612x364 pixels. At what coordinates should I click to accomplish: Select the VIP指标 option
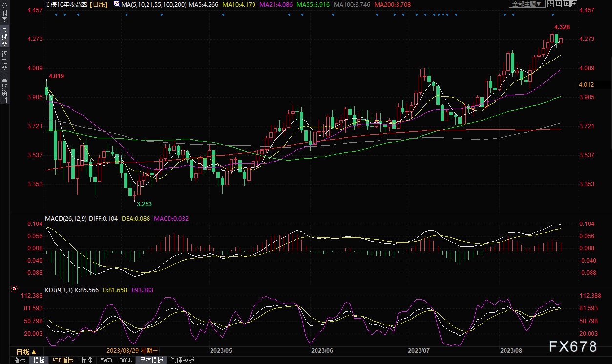tap(63, 360)
